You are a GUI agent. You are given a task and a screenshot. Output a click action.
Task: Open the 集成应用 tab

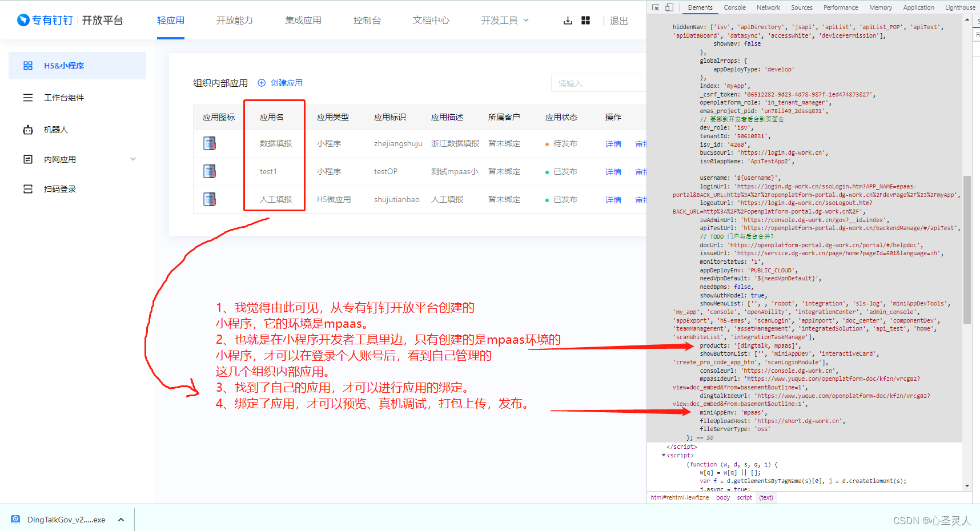pos(303,21)
